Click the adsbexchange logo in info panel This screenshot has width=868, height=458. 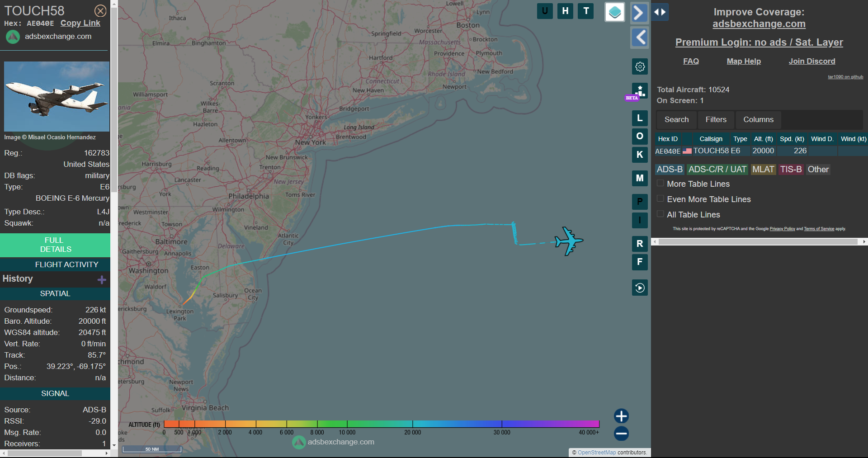point(13,37)
